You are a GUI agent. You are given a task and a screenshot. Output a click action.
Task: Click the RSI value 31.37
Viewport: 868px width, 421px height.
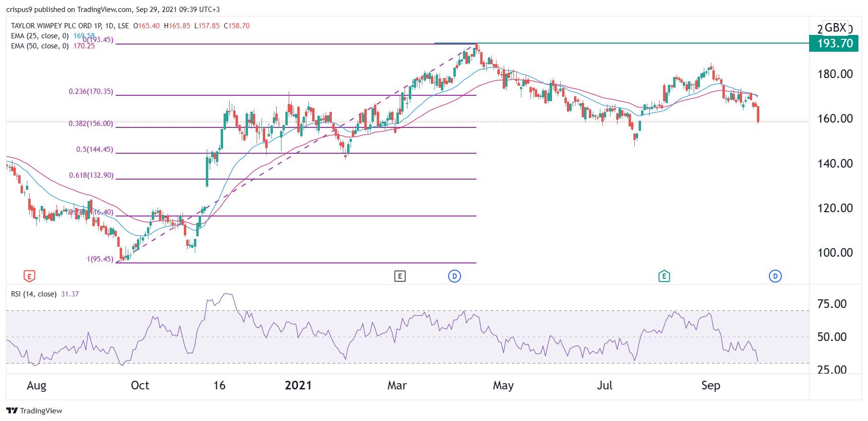click(70, 294)
